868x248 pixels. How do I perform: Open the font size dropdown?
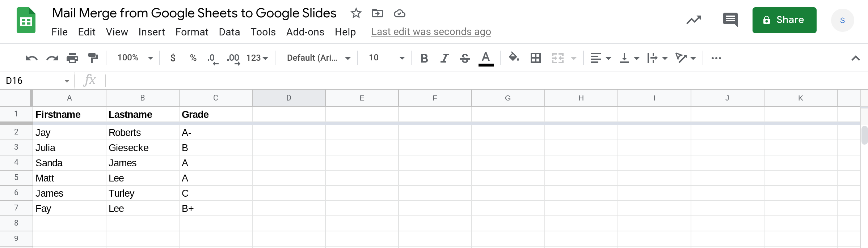pyautogui.click(x=386, y=58)
